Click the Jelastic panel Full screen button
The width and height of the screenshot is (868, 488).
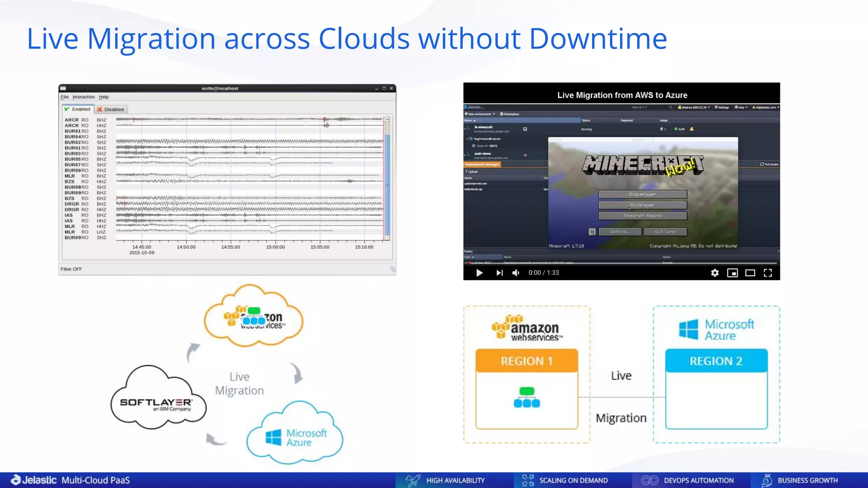769,164
